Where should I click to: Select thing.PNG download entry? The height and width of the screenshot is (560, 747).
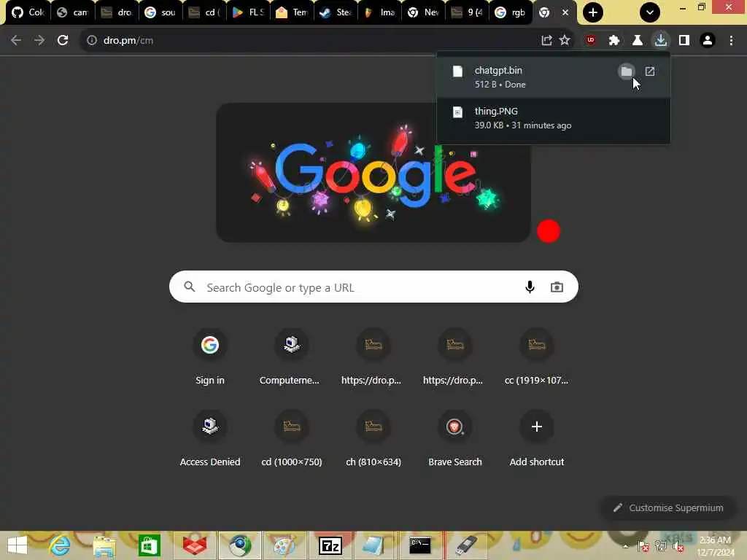point(553,118)
